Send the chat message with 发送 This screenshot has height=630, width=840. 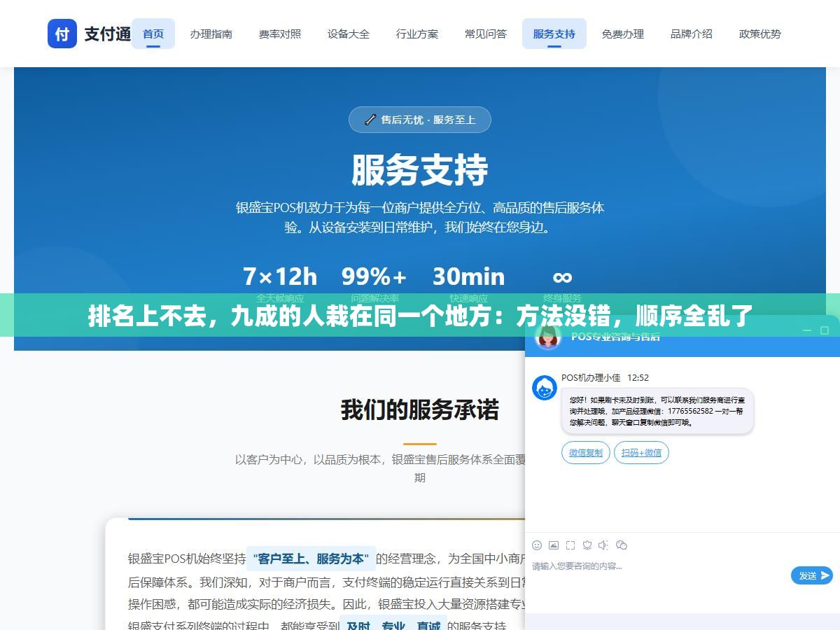pyautogui.click(x=812, y=575)
